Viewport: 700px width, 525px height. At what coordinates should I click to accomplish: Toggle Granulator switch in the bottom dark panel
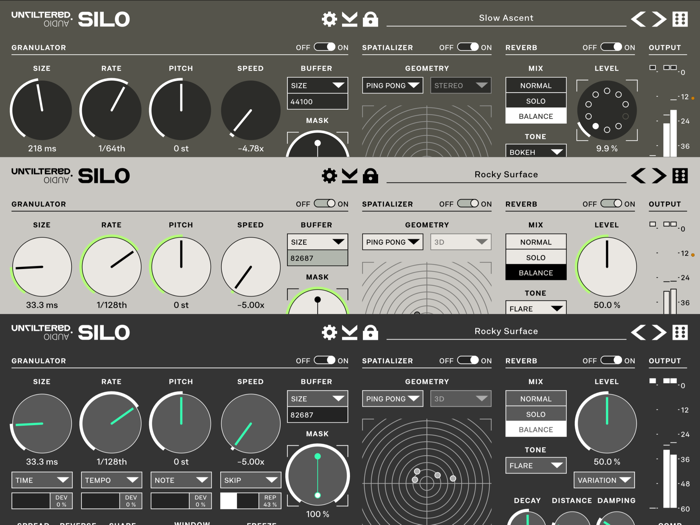click(x=325, y=360)
